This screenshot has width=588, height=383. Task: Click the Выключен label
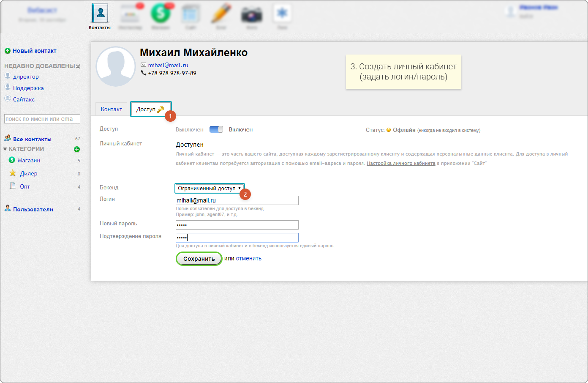point(190,129)
